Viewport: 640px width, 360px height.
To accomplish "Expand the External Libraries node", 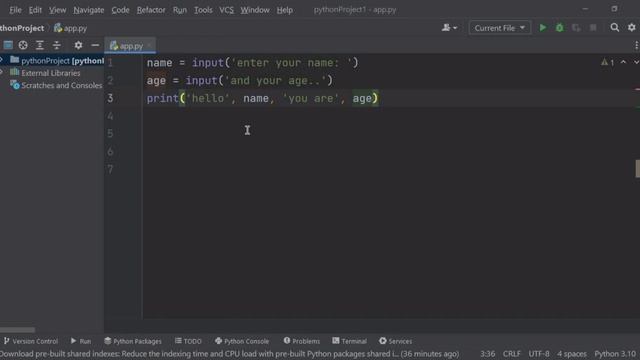I will click(2, 73).
